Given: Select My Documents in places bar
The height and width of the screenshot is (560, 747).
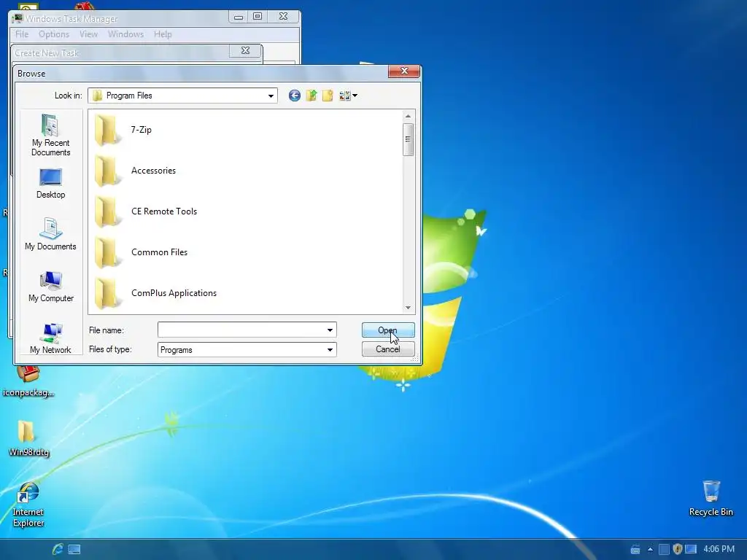Looking at the screenshot, I should tap(50, 234).
